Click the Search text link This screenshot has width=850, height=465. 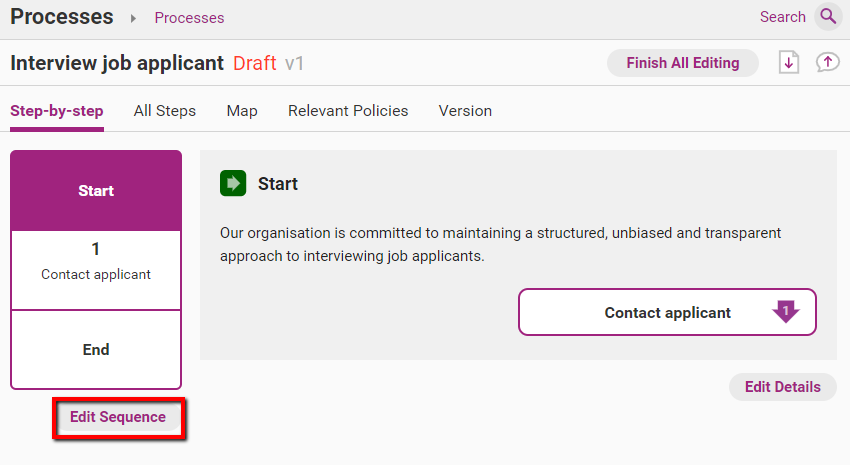(x=782, y=17)
